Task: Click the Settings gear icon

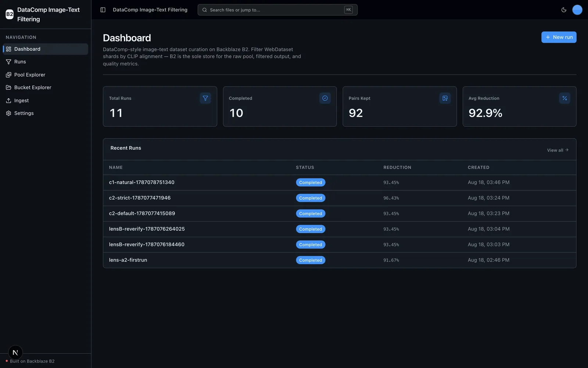Action: (x=8, y=113)
